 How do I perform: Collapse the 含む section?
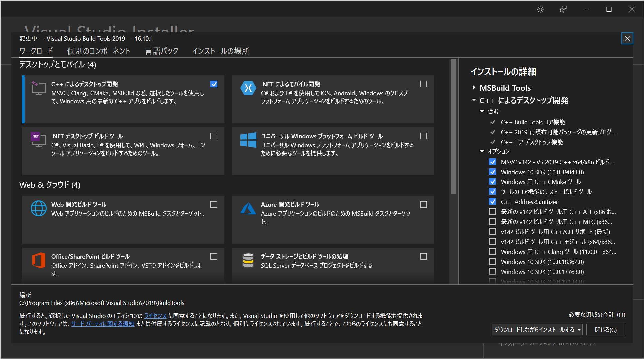(x=482, y=111)
